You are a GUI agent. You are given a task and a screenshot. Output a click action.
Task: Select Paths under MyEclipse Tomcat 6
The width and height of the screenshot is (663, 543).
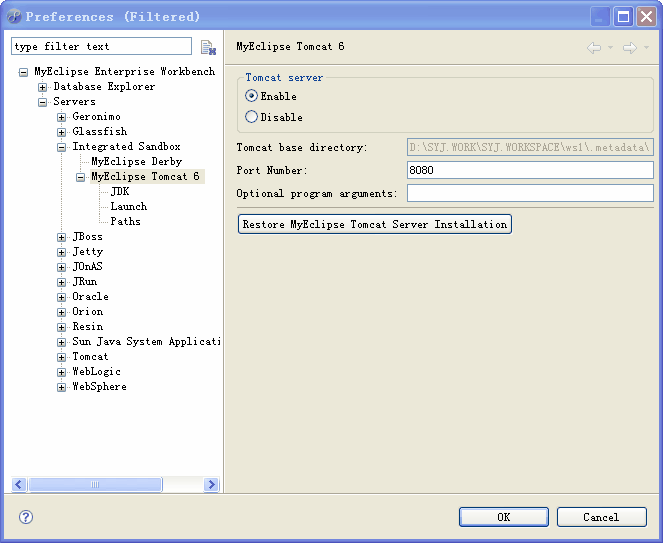tap(125, 222)
